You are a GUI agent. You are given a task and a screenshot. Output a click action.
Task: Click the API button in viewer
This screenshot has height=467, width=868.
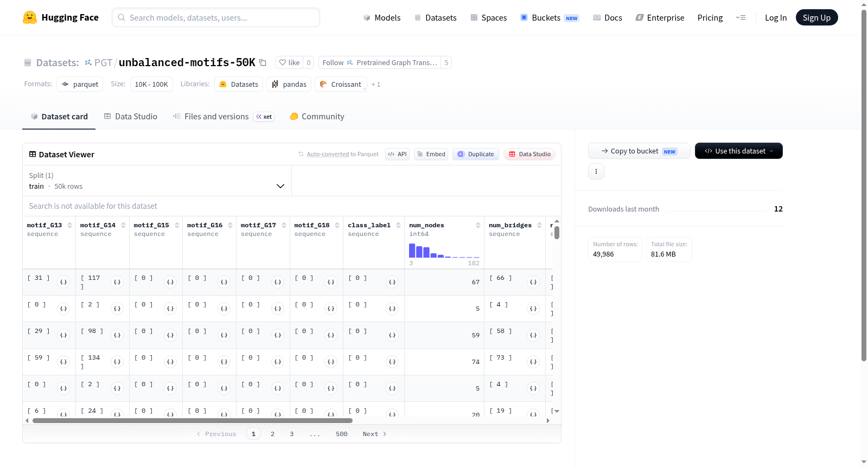397,154
